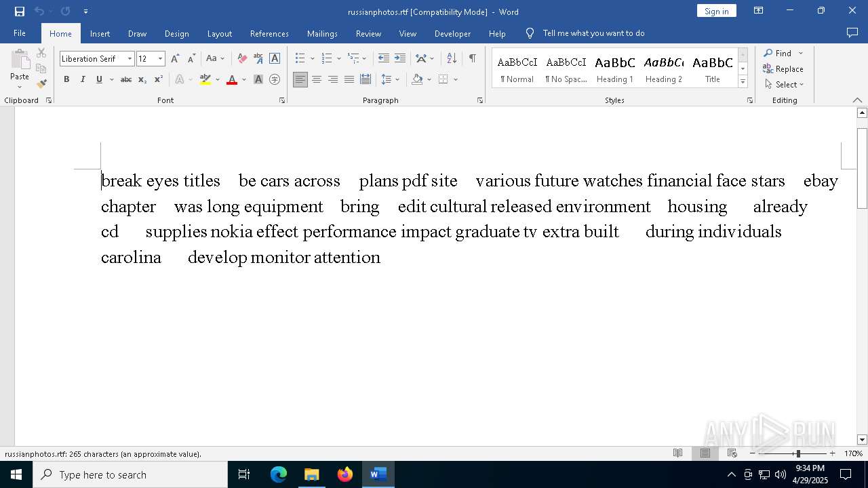Viewport: 868px width, 488px height.
Task: Toggle distributed alignment button
Action: [x=366, y=80]
